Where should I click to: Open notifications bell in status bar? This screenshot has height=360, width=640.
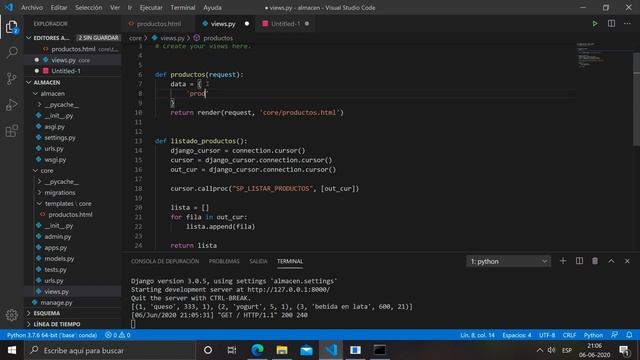629,335
